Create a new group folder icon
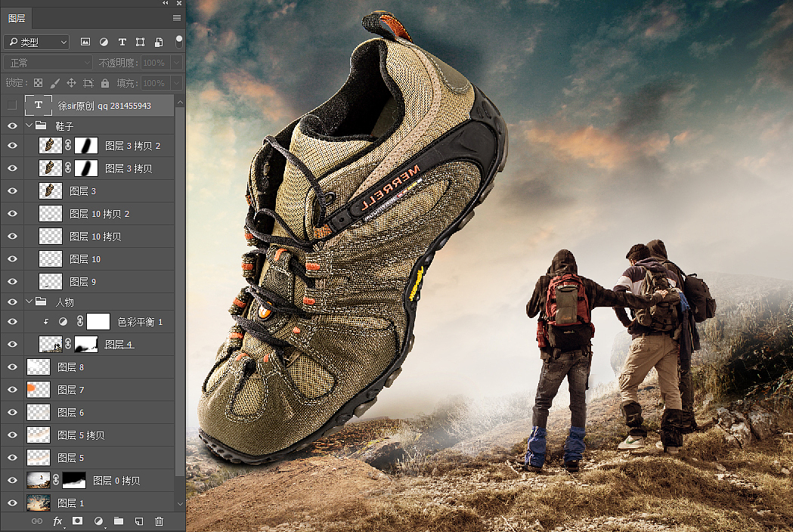 [x=119, y=521]
